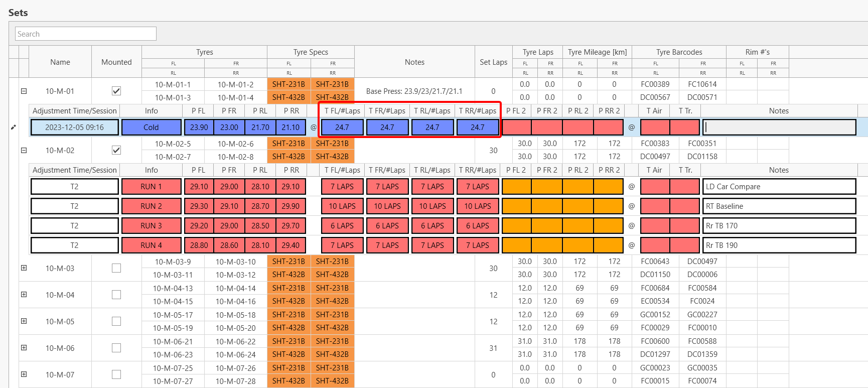Uncheck the Mounted checkbox for 10-M-02
Screen dimensions: 868x388
pyautogui.click(x=116, y=150)
